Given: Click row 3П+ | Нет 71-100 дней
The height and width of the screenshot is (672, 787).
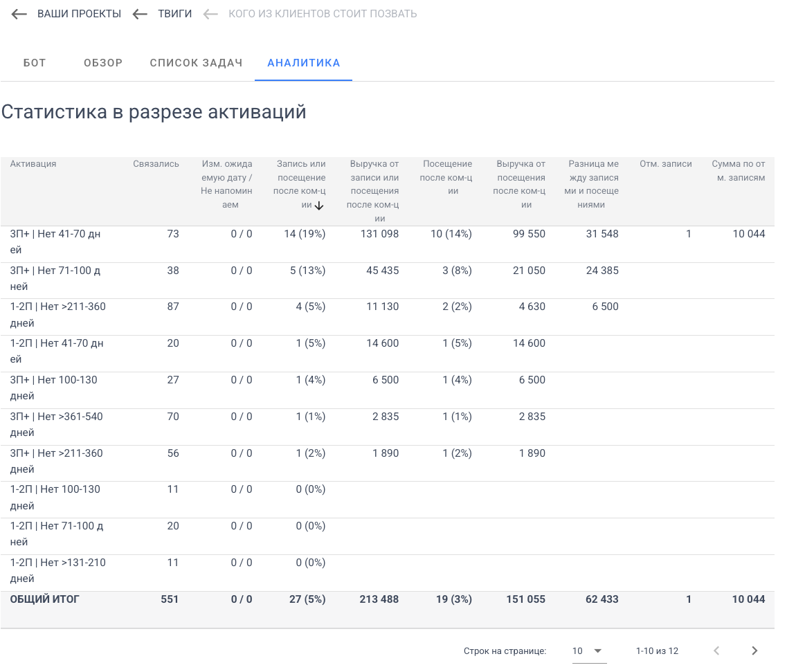Looking at the screenshot, I should pos(388,281).
